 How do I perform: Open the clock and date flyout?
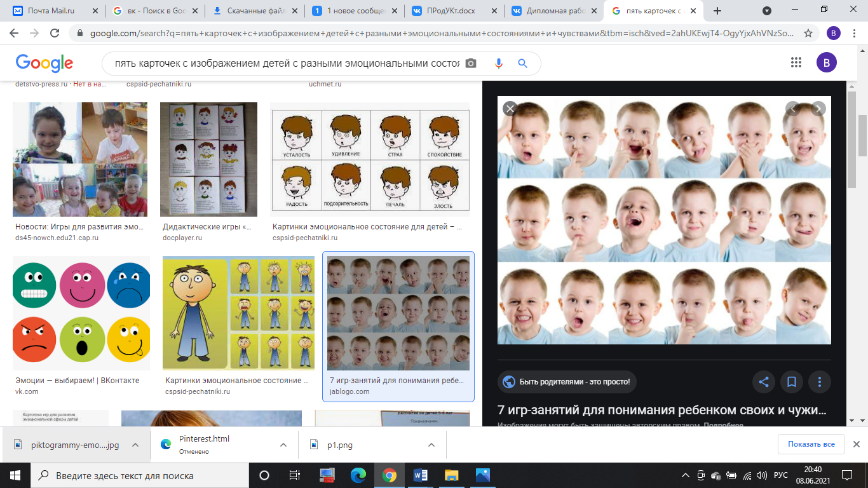[813, 475]
